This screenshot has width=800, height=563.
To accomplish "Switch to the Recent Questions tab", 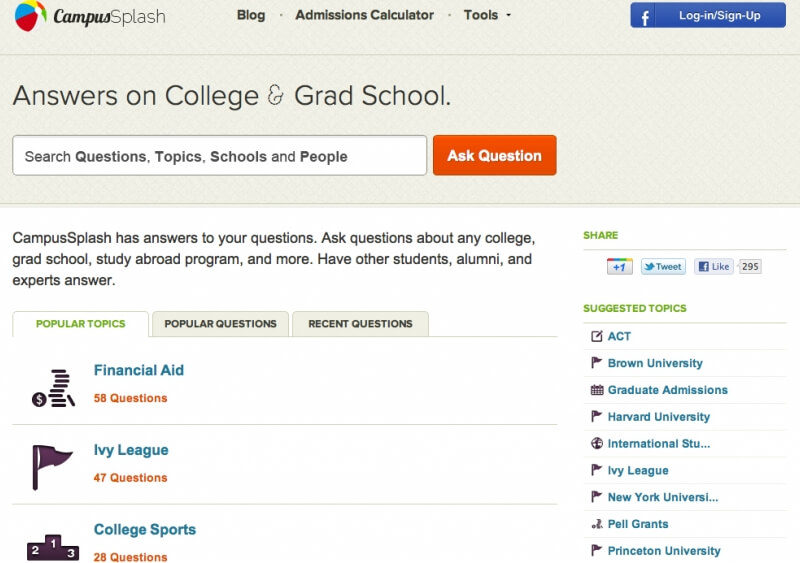I will 360,324.
